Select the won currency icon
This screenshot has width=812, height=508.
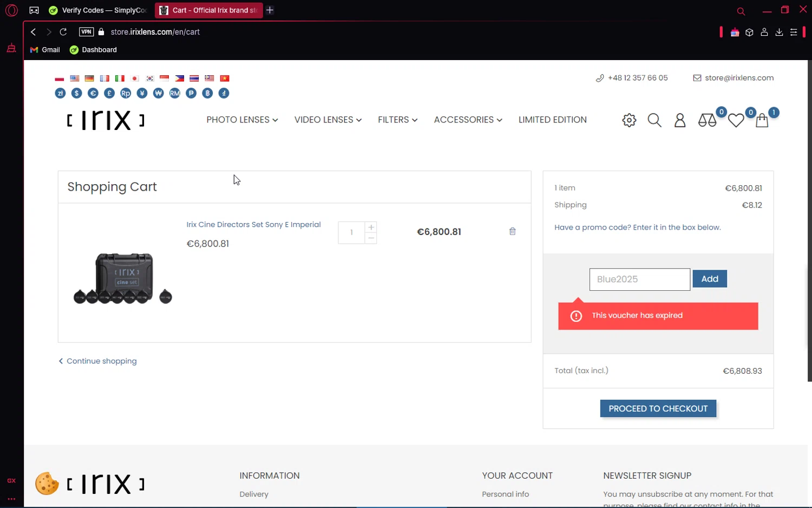point(158,93)
